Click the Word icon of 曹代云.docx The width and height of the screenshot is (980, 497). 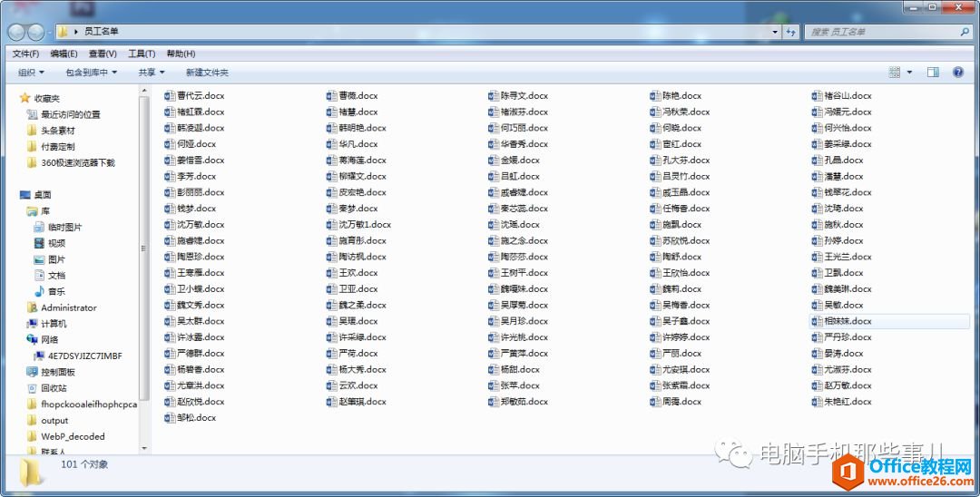(x=170, y=95)
